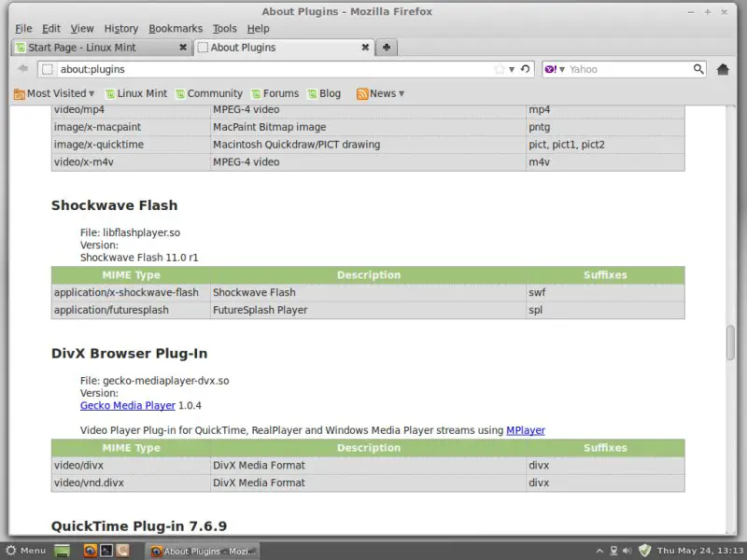The width and height of the screenshot is (747, 560).
Task: Click the video/x-m4v cell
Action: (x=131, y=162)
